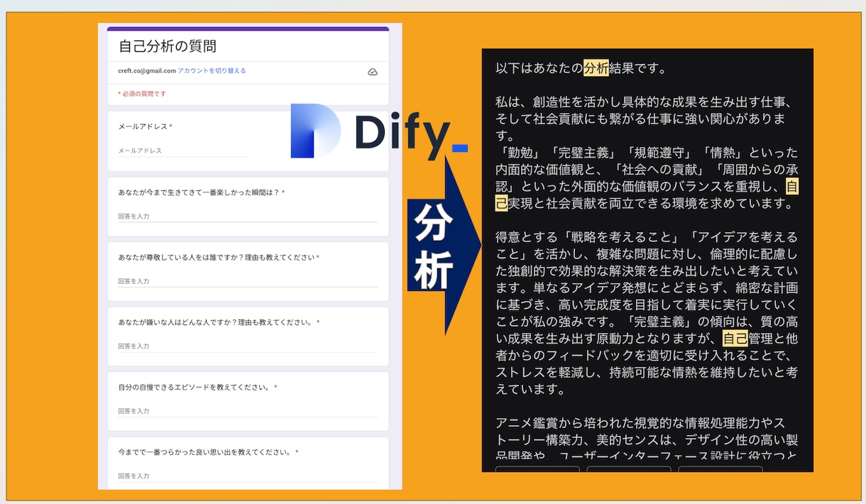Click the line 以下はあなたの分析結果です
Image resolution: width=866 pixels, height=504 pixels.
(x=581, y=68)
